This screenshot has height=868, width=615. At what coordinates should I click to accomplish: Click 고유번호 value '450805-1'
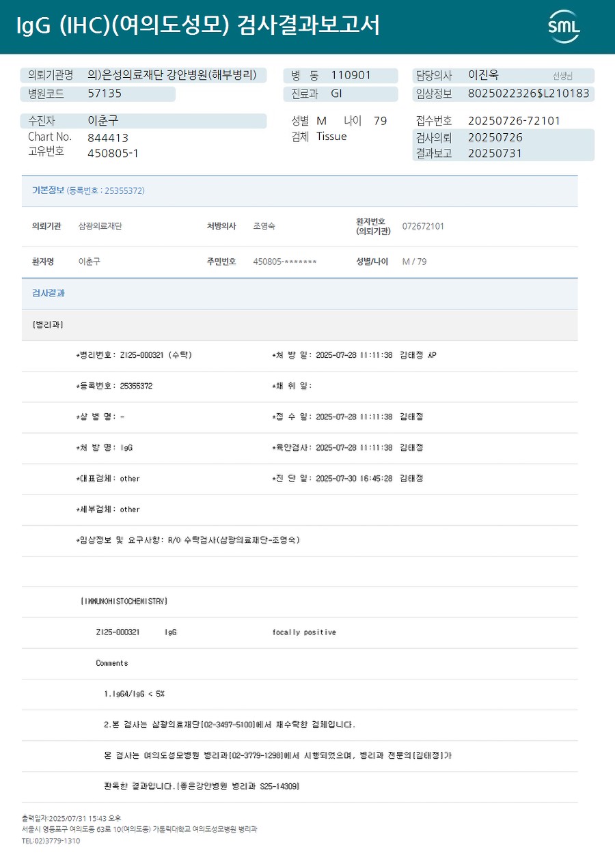pos(113,153)
